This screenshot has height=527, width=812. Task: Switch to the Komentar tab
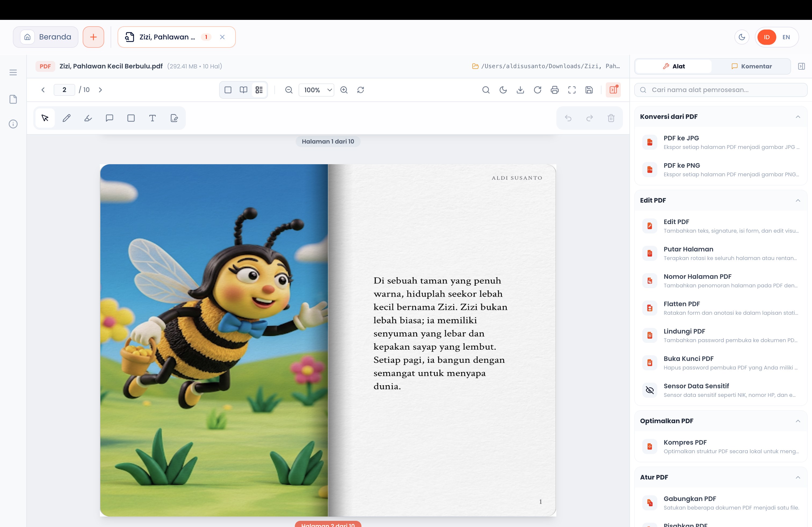[752, 66]
